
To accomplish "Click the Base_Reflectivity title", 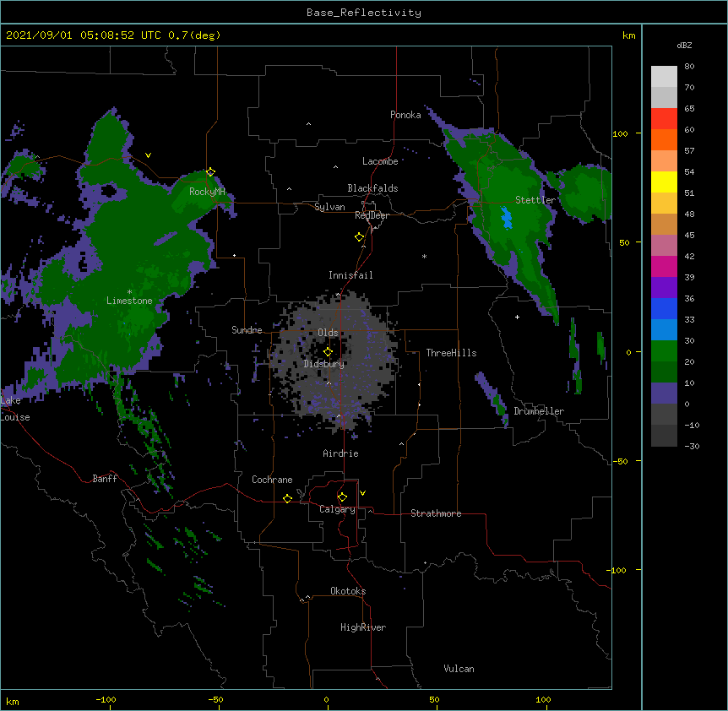I will [x=364, y=13].
